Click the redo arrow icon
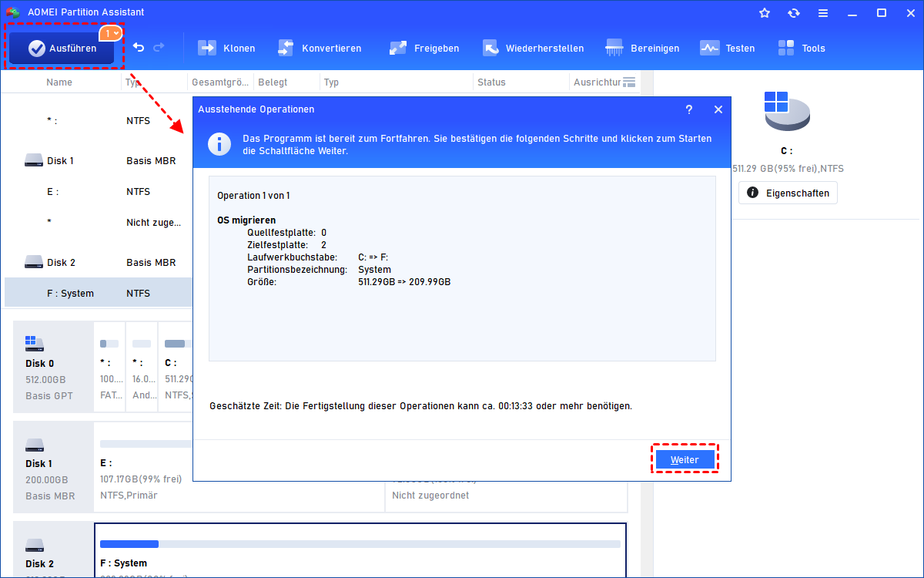The height and width of the screenshot is (578, 924). coord(159,48)
